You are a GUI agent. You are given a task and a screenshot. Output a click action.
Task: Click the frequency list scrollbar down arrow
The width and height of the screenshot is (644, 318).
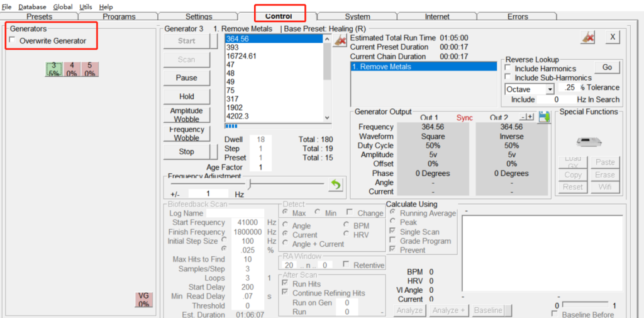pos(326,117)
